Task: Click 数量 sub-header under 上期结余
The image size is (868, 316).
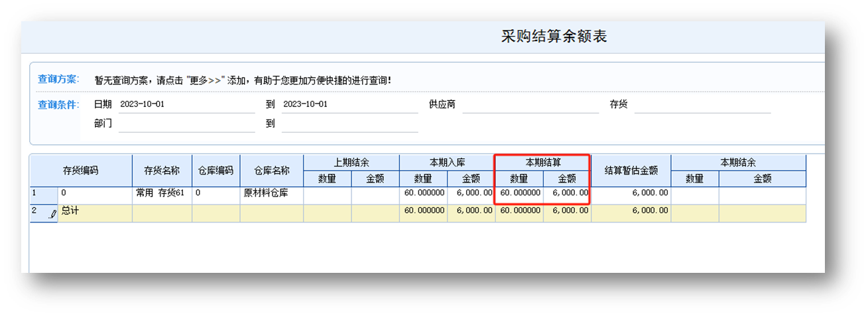Action: 328,179
